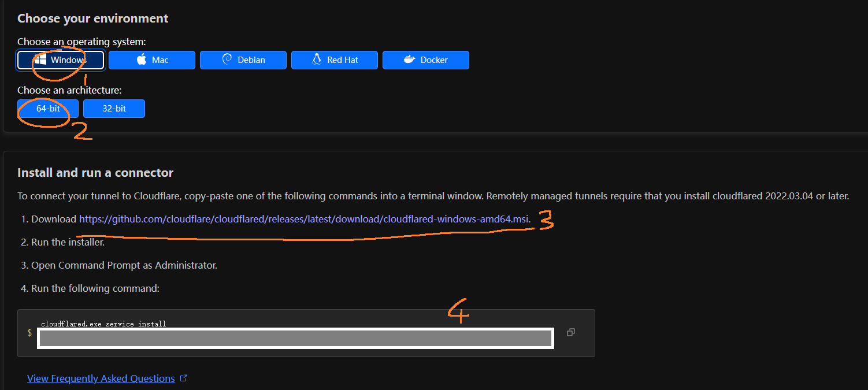868x390 pixels.
Task: Choose the Mac operating system button
Action: [x=152, y=60]
